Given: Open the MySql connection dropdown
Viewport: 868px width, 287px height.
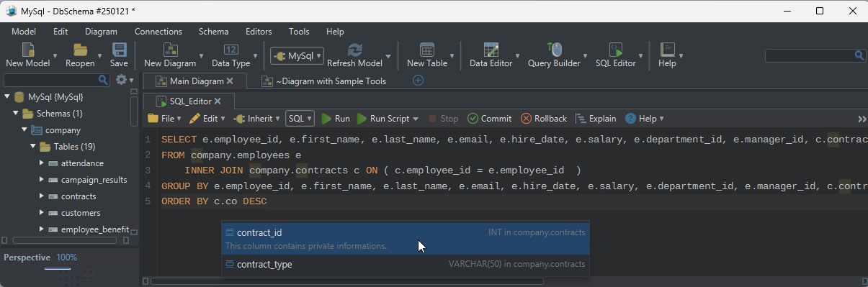Looking at the screenshot, I should (297, 55).
